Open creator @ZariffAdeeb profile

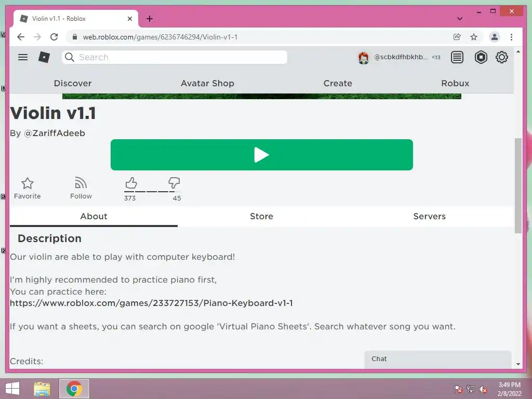[54, 133]
